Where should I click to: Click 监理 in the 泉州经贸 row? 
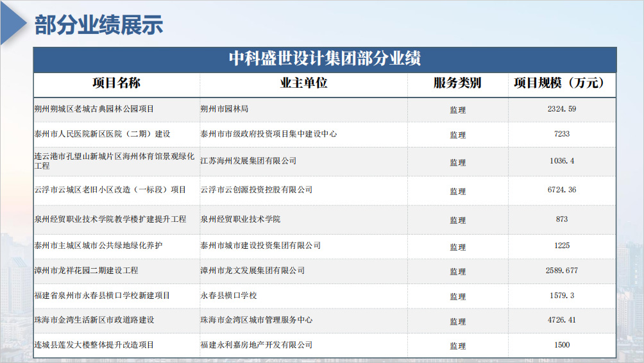coord(457,221)
